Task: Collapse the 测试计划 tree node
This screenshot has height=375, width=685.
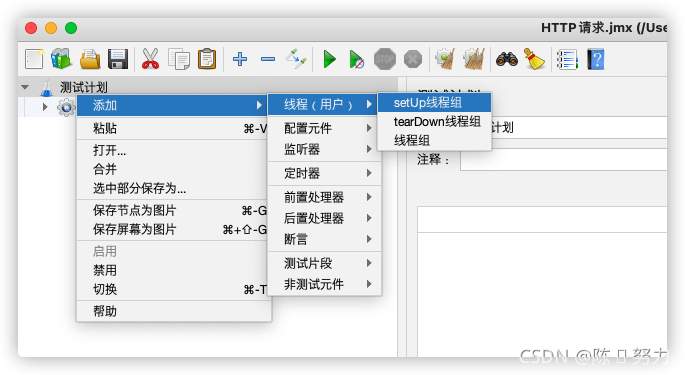Action: (x=25, y=87)
